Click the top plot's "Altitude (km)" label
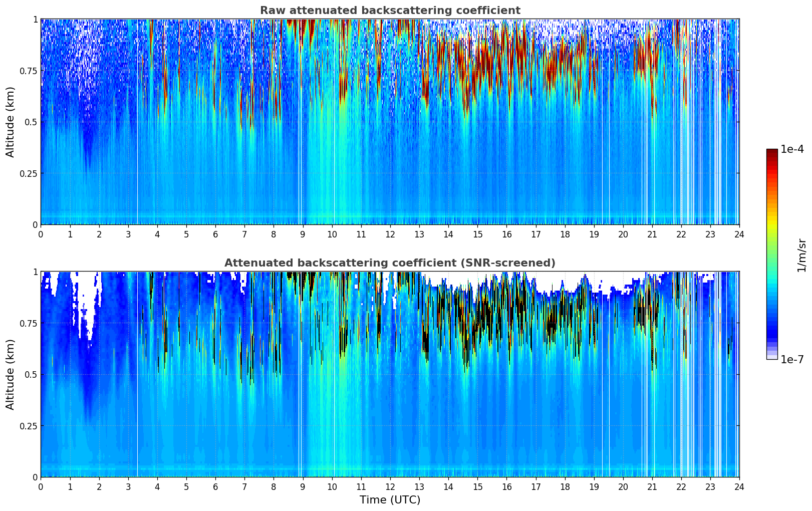Image resolution: width=812 pixels, height=511 pixels. point(11,122)
